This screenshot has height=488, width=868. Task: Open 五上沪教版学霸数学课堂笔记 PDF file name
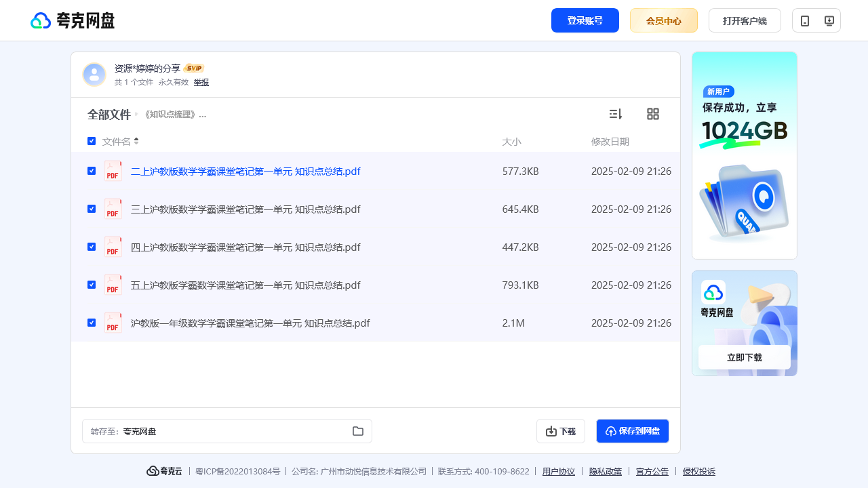tap(245, 285)
